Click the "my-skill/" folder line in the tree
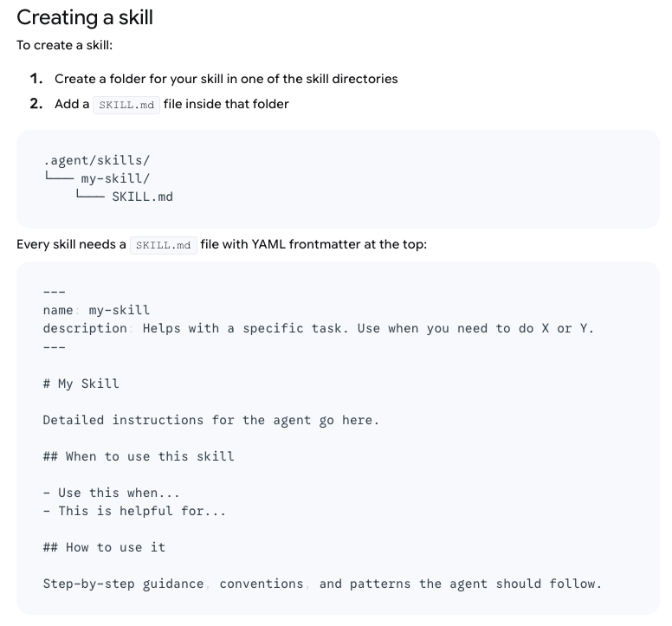The height and width of the screenshot is (626, 672). pos(115,178)
